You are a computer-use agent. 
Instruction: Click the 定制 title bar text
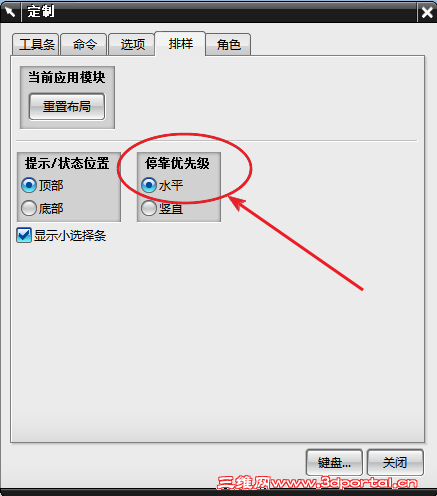(x=41, y=12)
